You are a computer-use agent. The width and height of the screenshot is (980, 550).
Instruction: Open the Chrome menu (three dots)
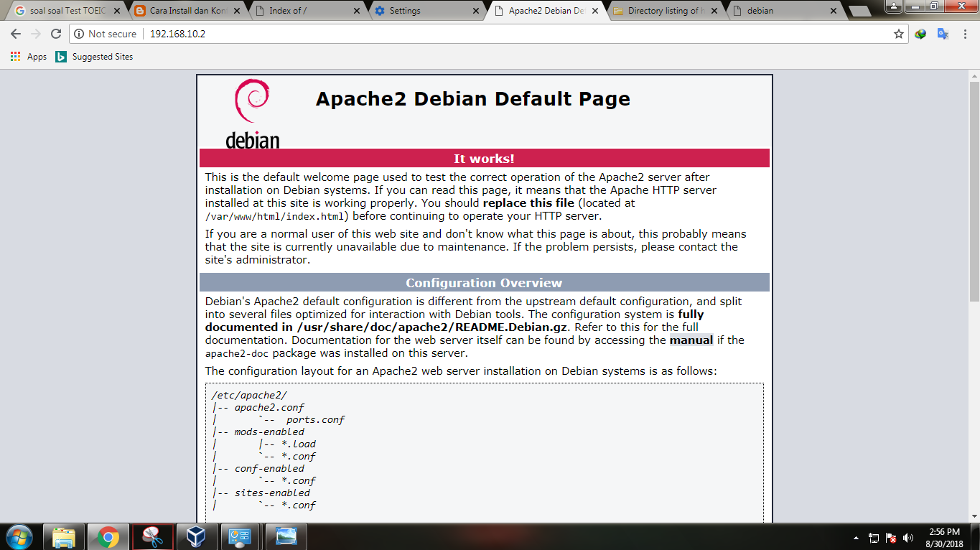pos(966,34)
